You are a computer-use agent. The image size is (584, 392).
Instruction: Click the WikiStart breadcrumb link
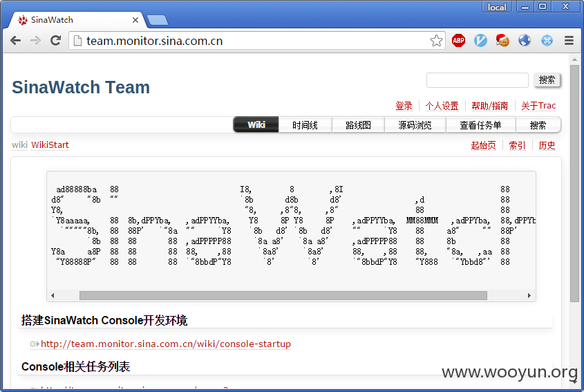click(x=50, y=145)
